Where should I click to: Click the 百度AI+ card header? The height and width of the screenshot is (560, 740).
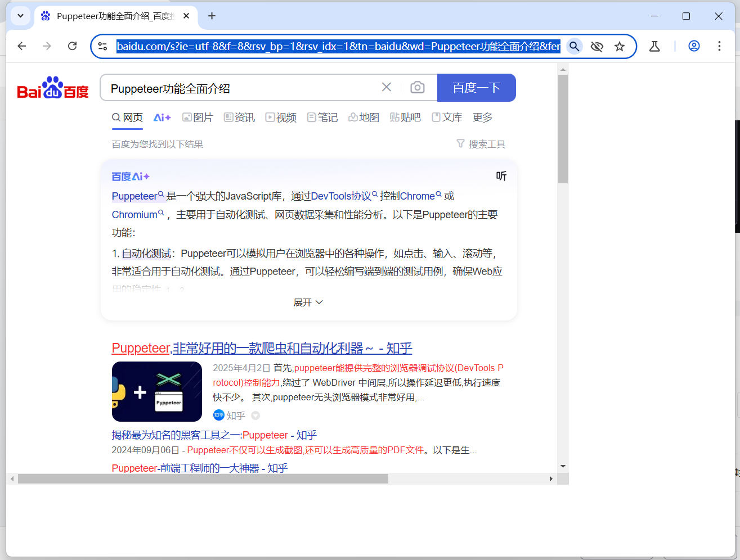click(x=131, y=177)
